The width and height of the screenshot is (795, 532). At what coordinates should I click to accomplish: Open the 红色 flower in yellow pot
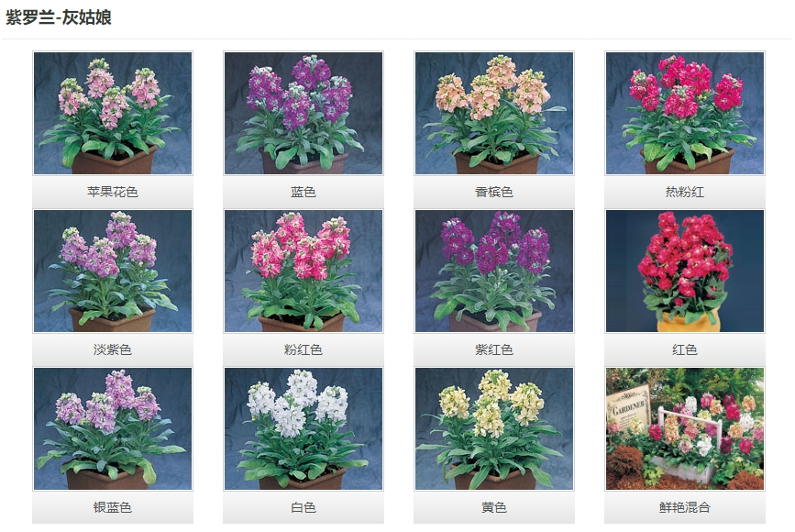(685, 271)
